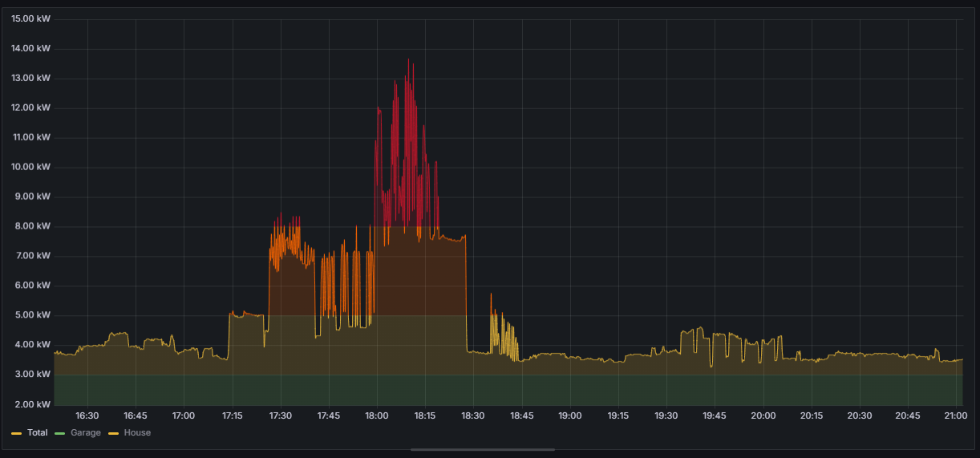This screenshot has height=458, width=980.
Task: Click the "4.00 kW" y-axis label
Action: pyautogui.click(x=33, y=345)
